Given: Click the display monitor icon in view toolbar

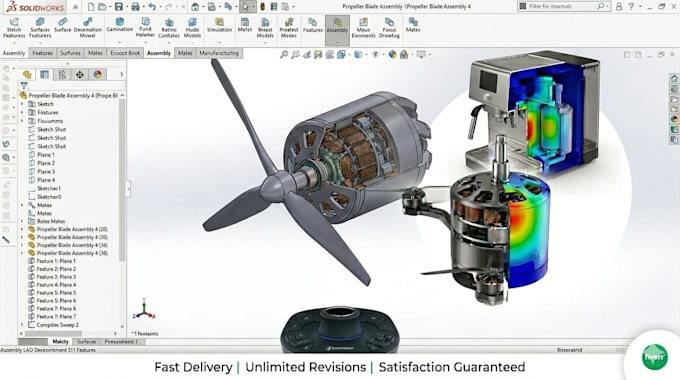Looking at the screenshot, I should point(421,54).
